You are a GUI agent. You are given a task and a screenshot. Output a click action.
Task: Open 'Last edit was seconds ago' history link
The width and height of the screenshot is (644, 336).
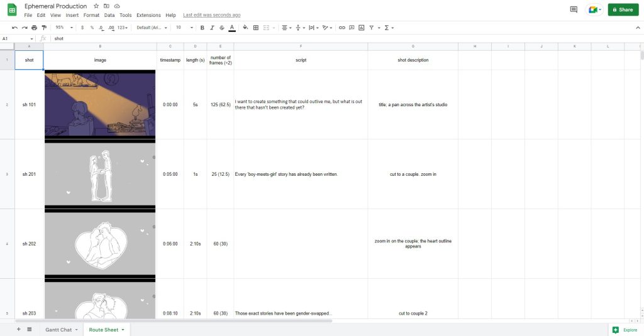211,15
